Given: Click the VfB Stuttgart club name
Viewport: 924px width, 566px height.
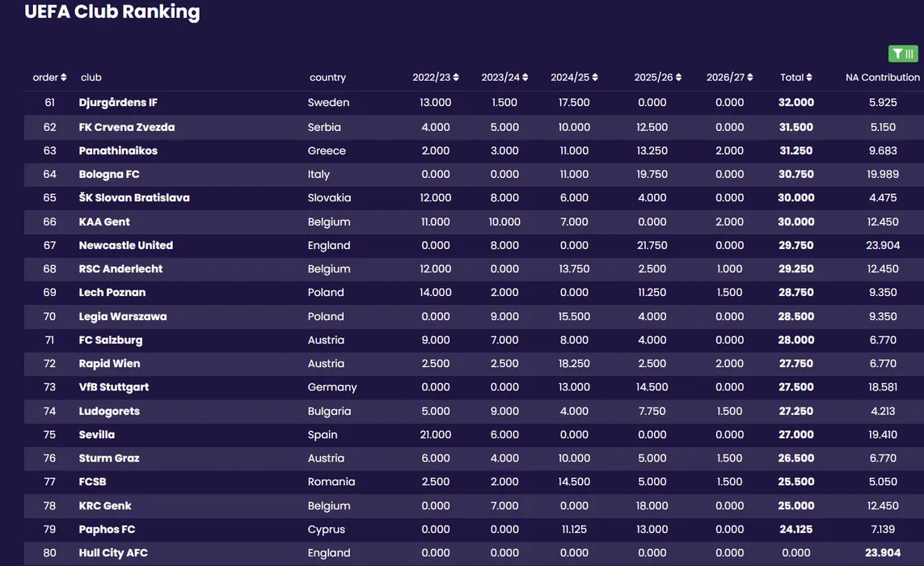Looking at the screenshot, I should (114, 387).
